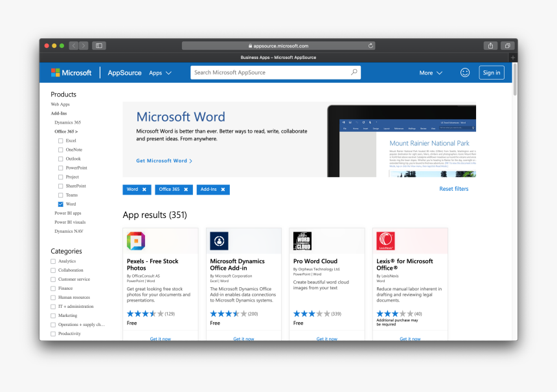Check the Productivity category checkbox
The width and height of the screenshot is (557, 392).
[x=53, y=334]
